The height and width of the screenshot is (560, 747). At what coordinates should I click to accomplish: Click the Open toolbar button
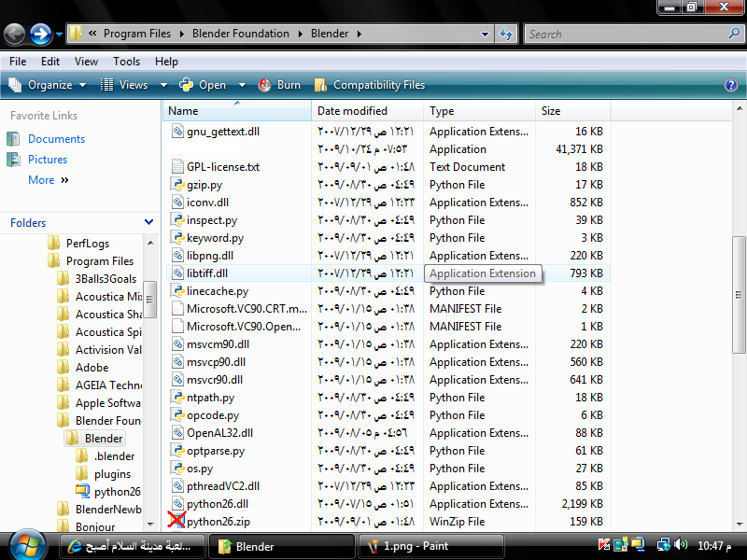[x=203, y=85]
